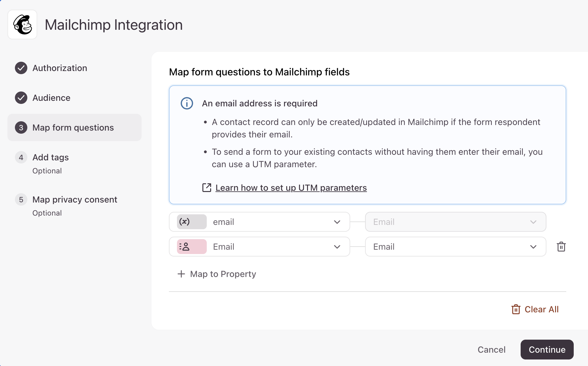Click the plus icon before Map to Property
Image resolution: width=588 pixels, height=366 pixels.
coord(181,274)
